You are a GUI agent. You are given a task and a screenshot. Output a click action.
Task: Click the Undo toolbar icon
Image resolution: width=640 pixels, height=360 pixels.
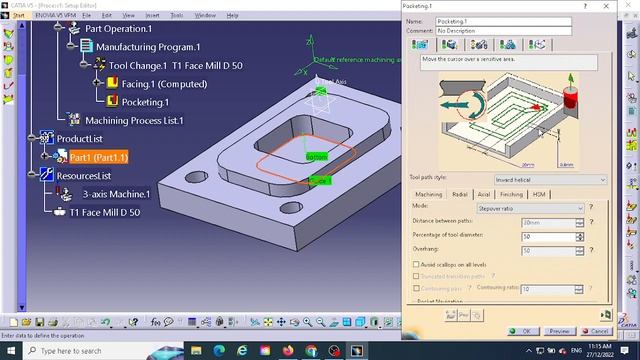click(105, 322)
